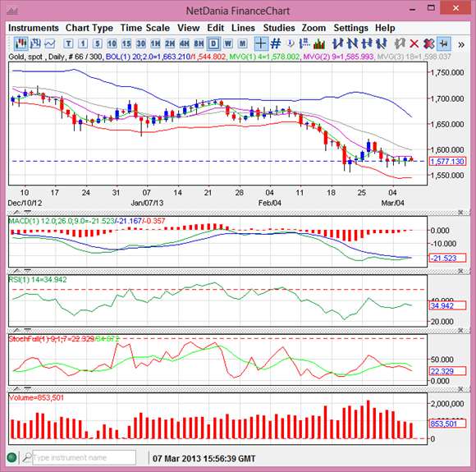Open the Help menu
The image size is (476, 472).
pos(385,28)
